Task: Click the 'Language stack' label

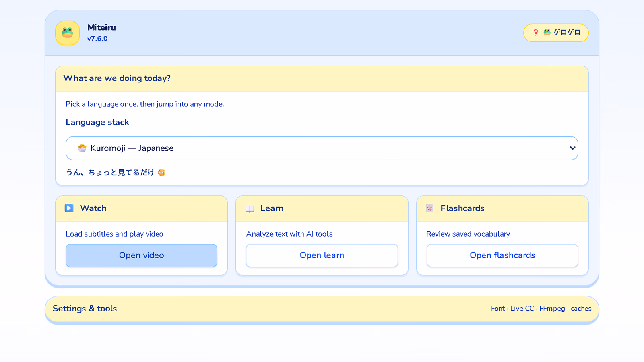Action: tap(97, 122)
